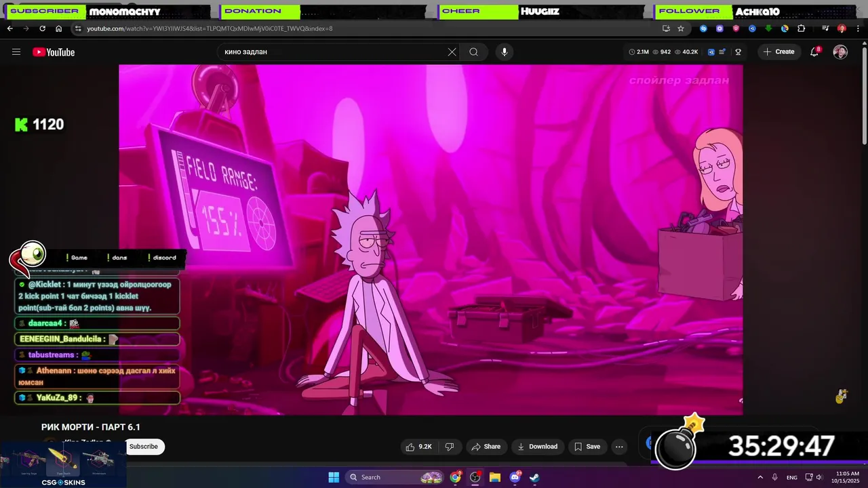Click the Share button
Image resolution: width=868 pixels, height=488 pixels.
[x=486, y=447]
